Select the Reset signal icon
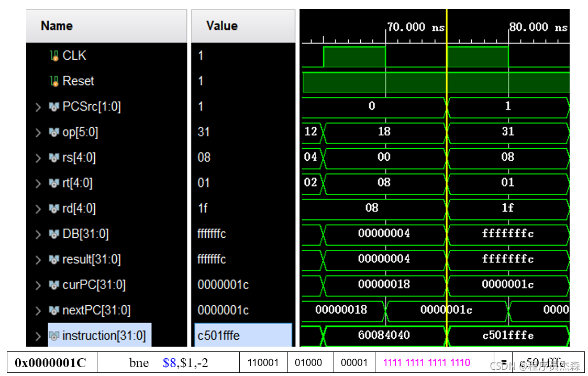Image resolution: width=588 pixels, height=376 pixels. 54,81
